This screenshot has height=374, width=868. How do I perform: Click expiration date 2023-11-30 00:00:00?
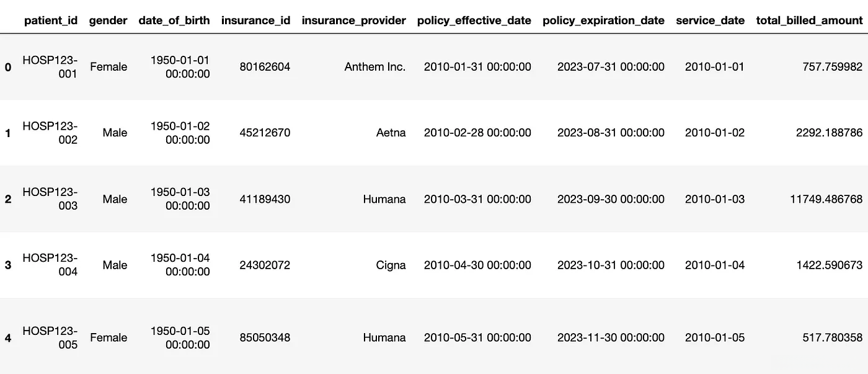[x=611, y=337]
